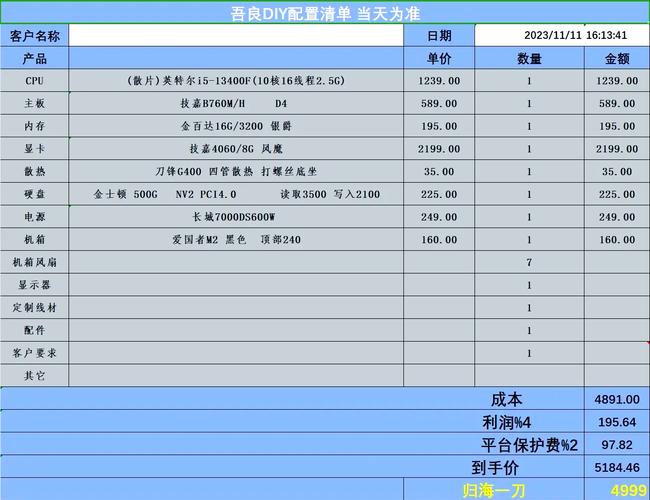650x500 pixels.
Task: Select memory unit price 195.00
Action: point(439,126)
